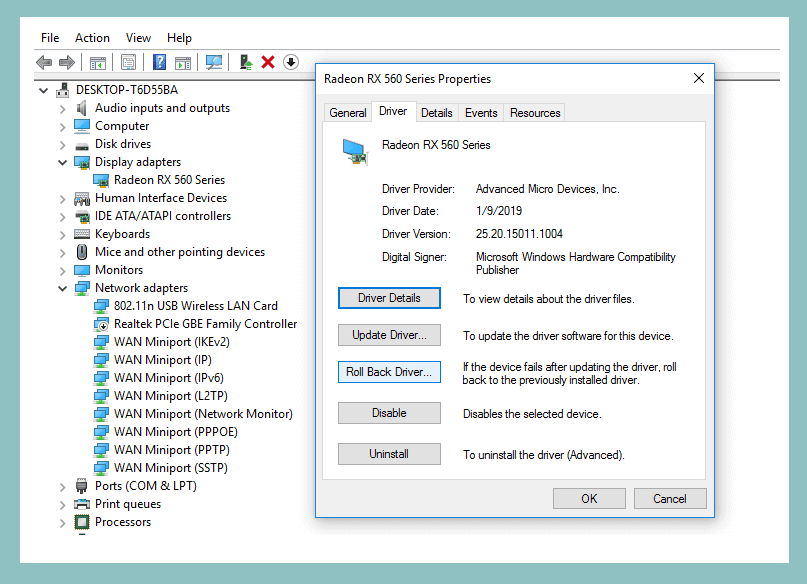Viewport: 807px width, 584px height.
Task: Click the DESKTOP-T6D55BA computer icon
Action: [x=63, y=90]
